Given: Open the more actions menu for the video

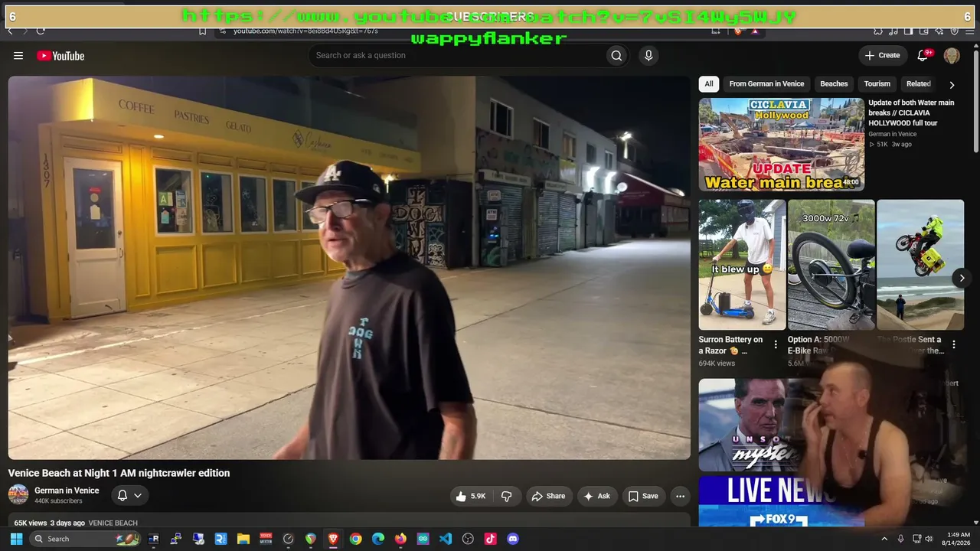Looking at the screenshot, I should (680, 496).
